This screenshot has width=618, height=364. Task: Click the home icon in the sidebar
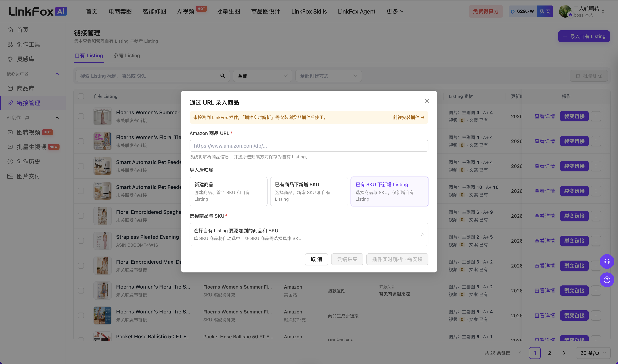10,30
